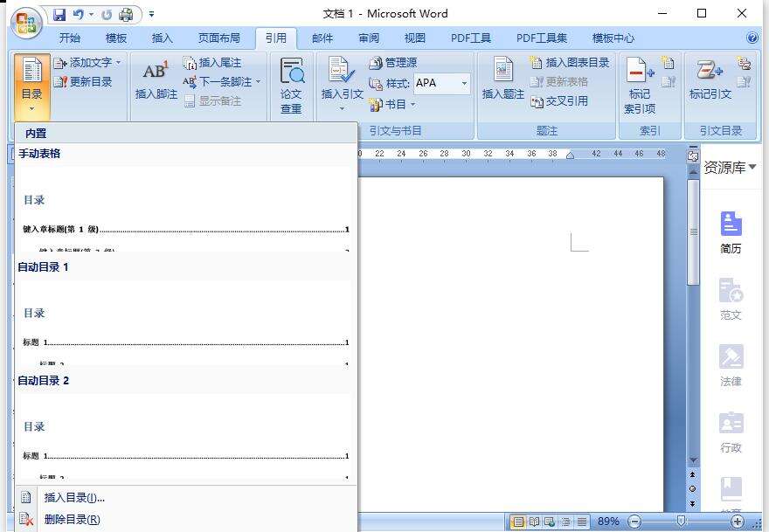769x532 pixels.
Task: Click 插入尾注 to insert endnote
Action: (211, 63)
